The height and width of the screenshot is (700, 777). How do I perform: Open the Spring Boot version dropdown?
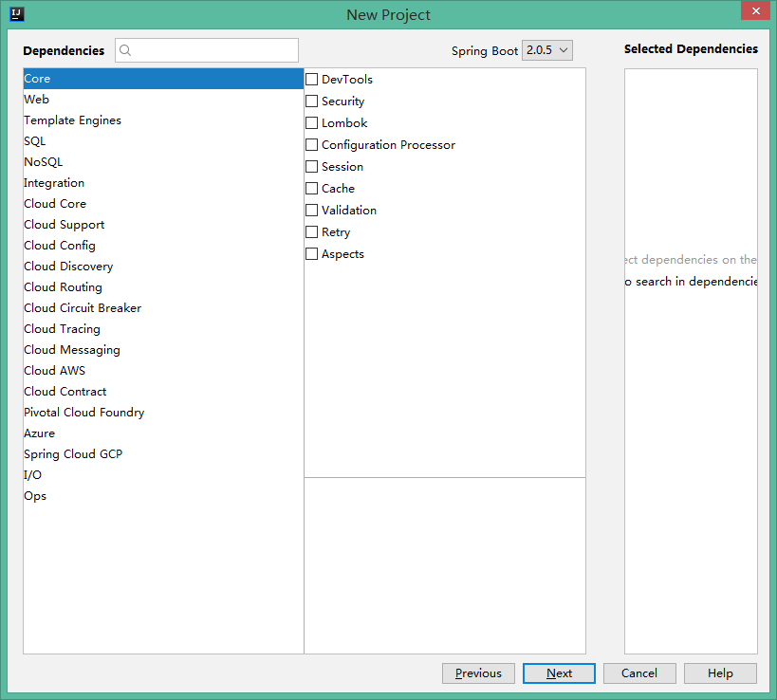coord(547,50)
